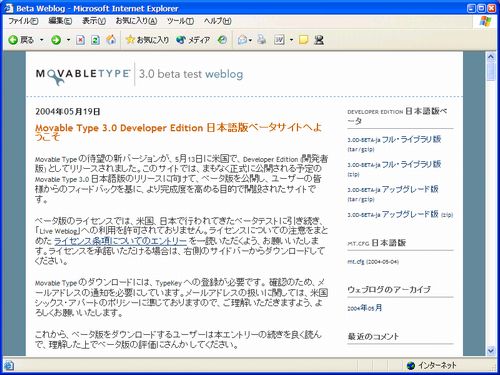This screenshot has width=500, height=375.
Task: Click the scrollbar down arrow
Action: tap(491, 351)
